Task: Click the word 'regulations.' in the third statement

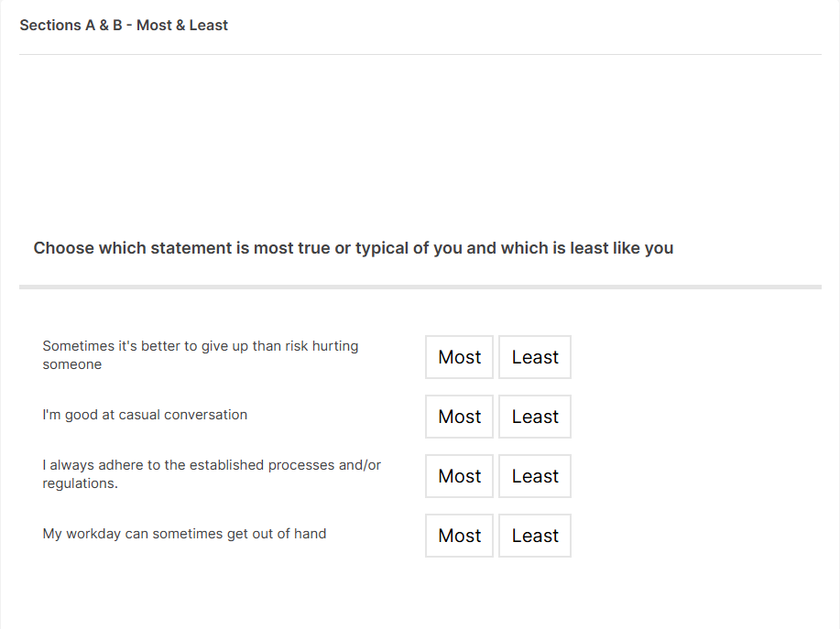Action: (81, 483)
